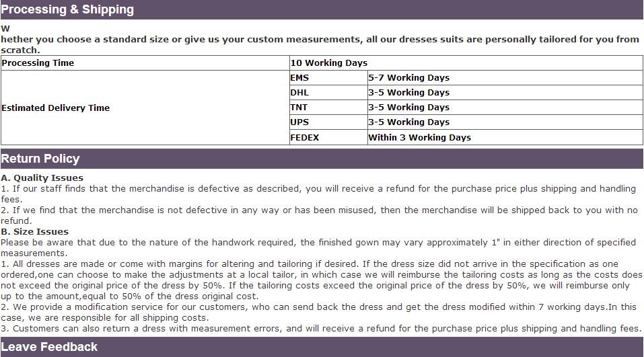Click the intro paragraph about custom measurements
Screen dimensions: 644x357
(x=320, y=40)
